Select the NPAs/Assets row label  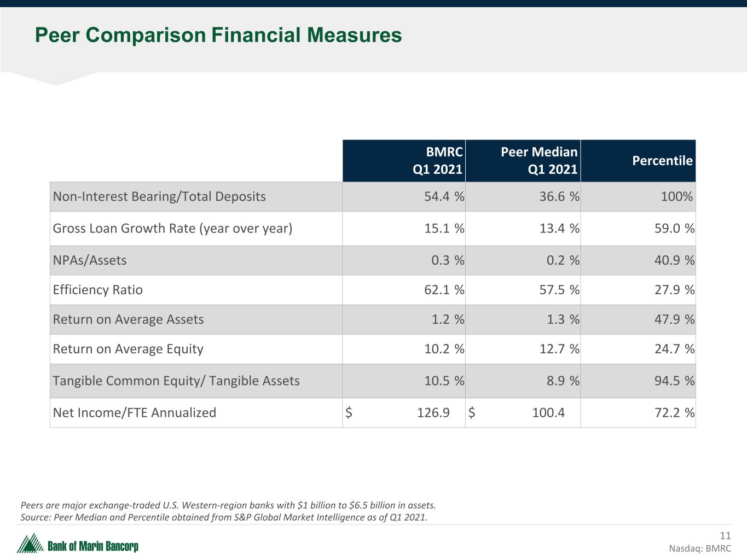point(90,260)
